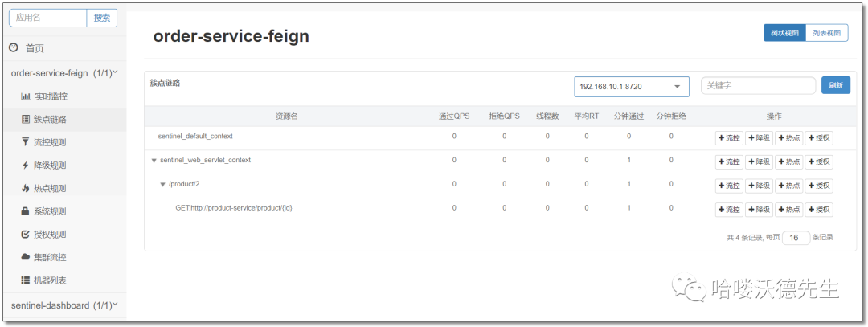Collapse the sentinel_web_servlet_context tree node

click(154, 161)
